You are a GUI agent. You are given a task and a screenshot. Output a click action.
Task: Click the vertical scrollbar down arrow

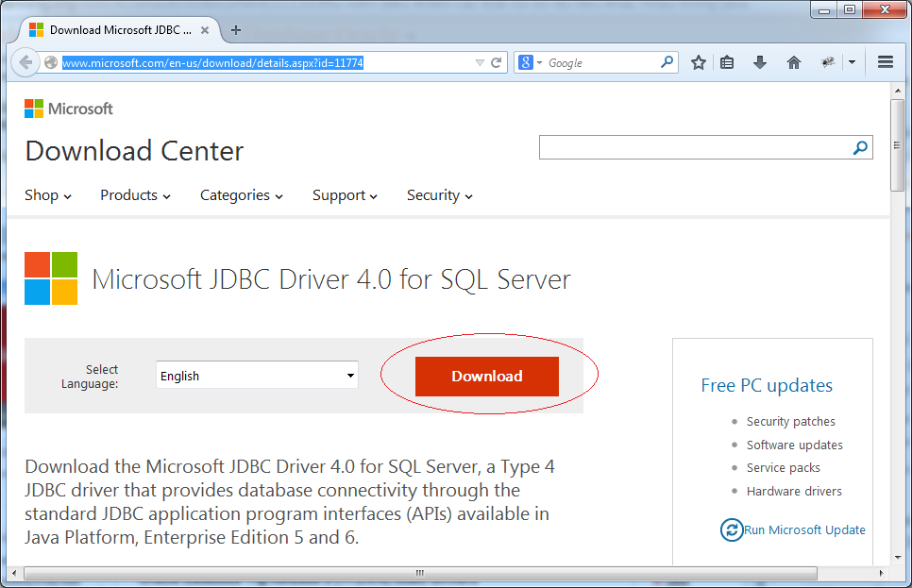[x=898, y=557]
